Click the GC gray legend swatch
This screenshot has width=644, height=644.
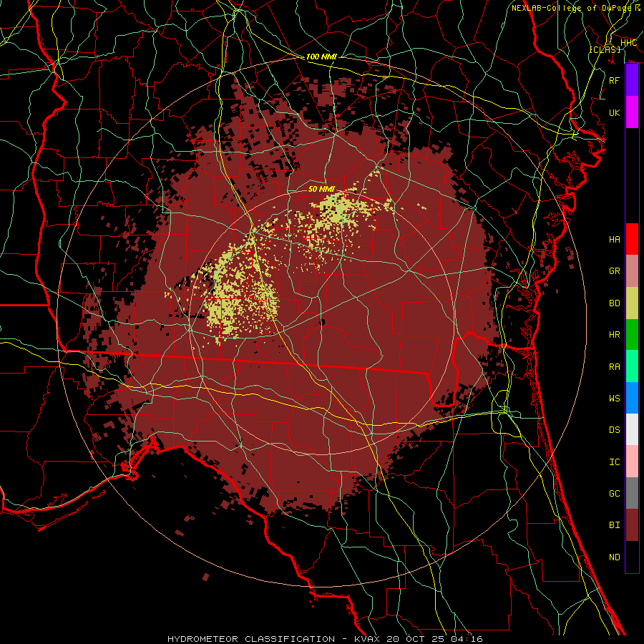pos(632,493)
